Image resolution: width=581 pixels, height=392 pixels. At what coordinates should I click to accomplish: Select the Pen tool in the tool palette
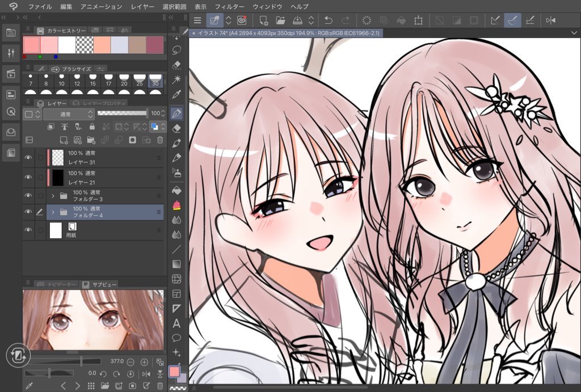coord(177,113)
